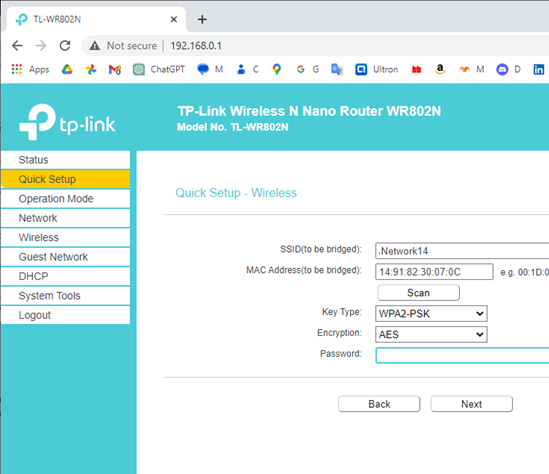Open the Status menu
Image resolution: width=549 pixels, height=474 pixels.
tap(65, 160)
